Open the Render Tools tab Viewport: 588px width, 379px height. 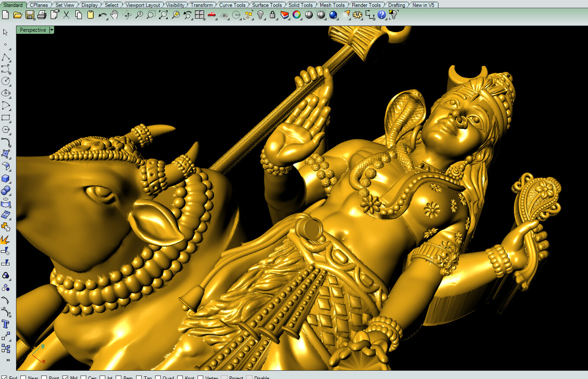pyautogui.click(x=366, y=5)
